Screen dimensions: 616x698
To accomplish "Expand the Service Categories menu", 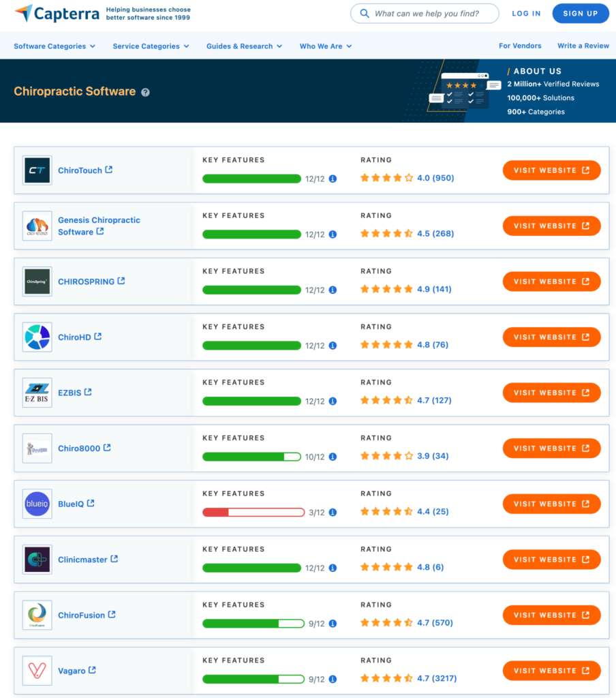I will pos(151,46).
